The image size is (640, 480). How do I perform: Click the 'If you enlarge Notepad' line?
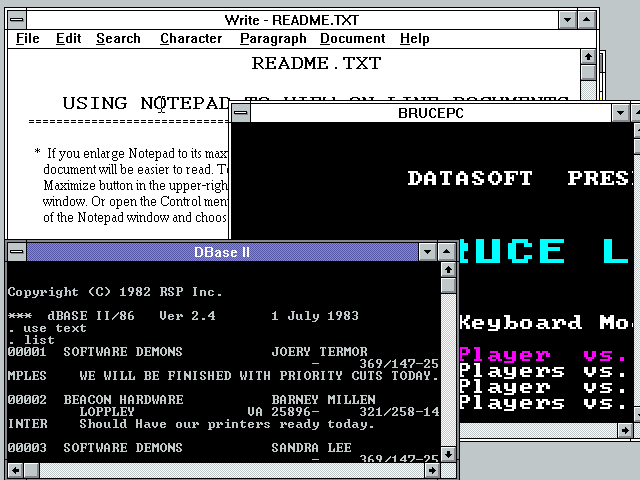pos(137,153)
